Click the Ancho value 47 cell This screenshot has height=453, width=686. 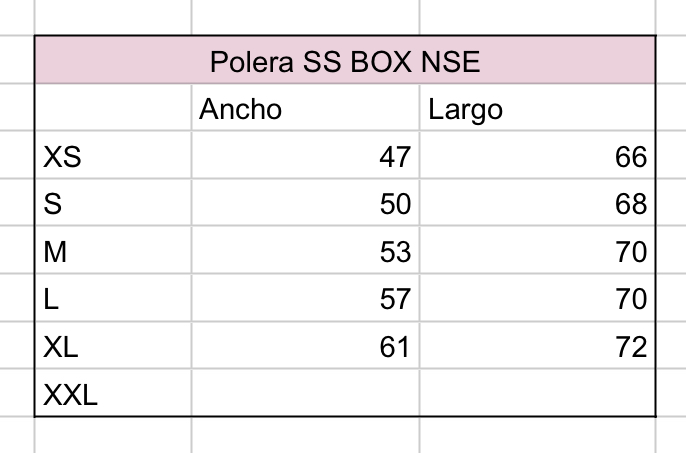(x=305, y=157)
